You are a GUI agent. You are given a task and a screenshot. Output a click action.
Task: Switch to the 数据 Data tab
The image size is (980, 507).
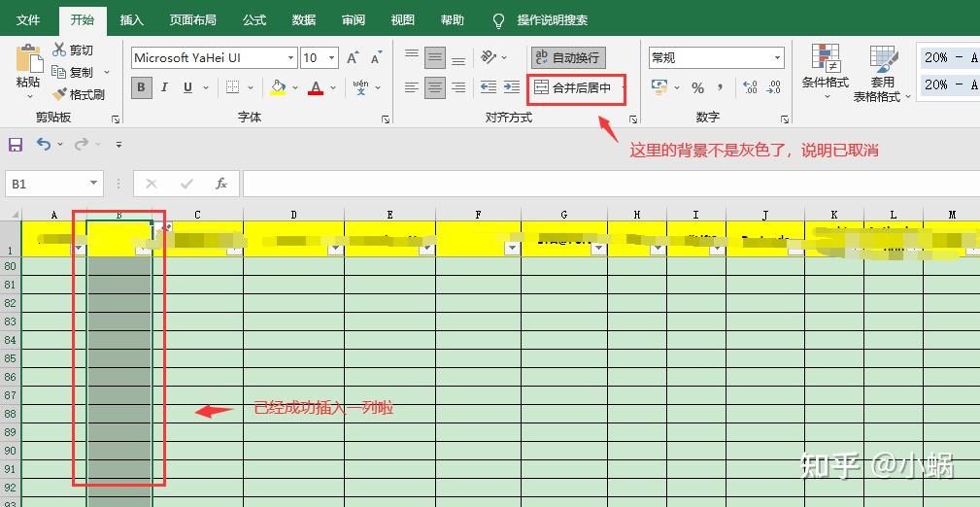304,20
